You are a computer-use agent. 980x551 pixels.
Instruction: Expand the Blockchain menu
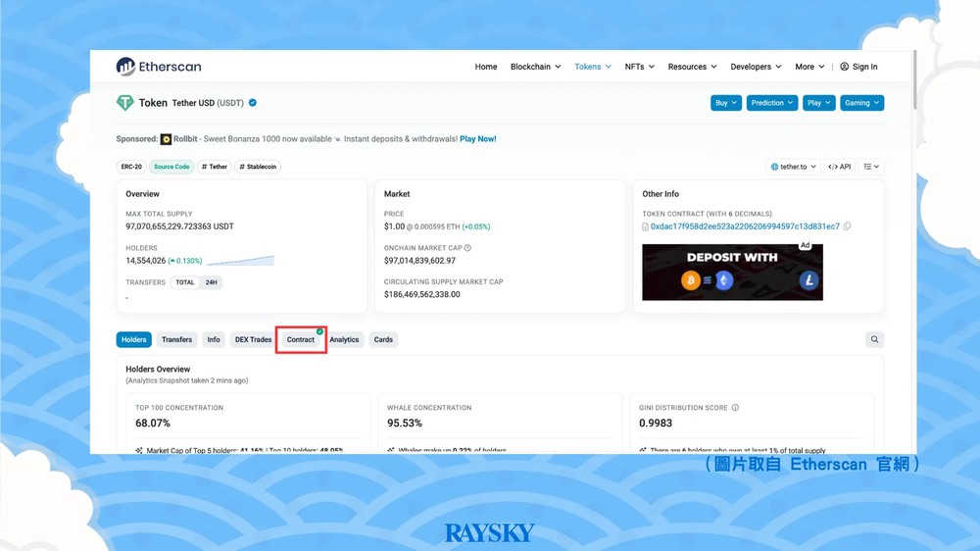click(535, 67)
